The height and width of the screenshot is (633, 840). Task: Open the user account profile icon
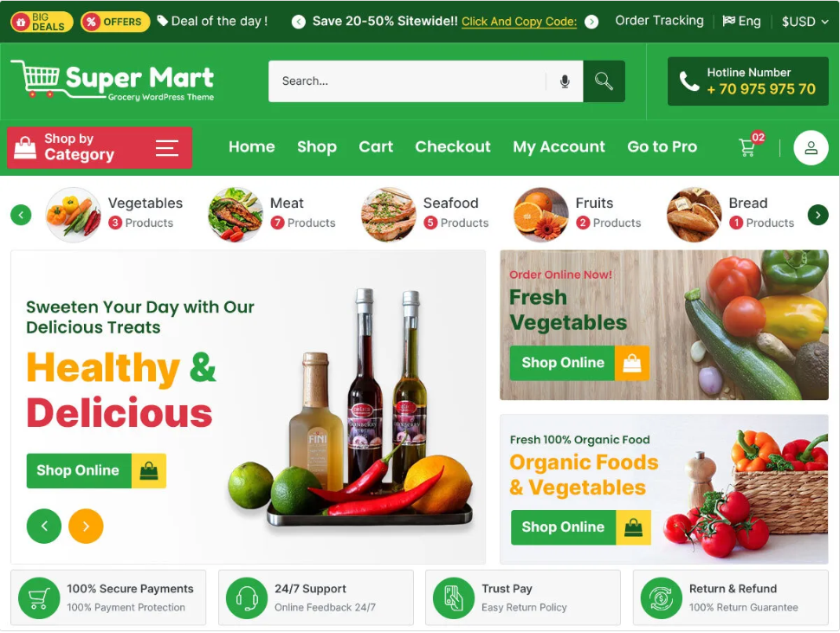tap(811, 148)
